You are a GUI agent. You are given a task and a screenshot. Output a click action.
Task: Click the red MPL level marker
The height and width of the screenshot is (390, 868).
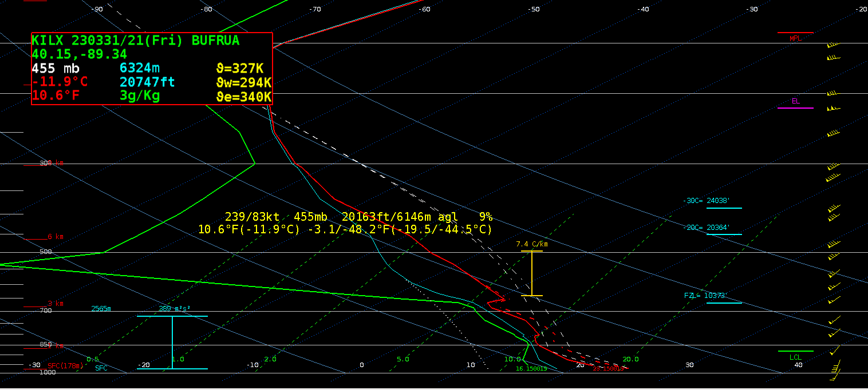coord(795,33)
